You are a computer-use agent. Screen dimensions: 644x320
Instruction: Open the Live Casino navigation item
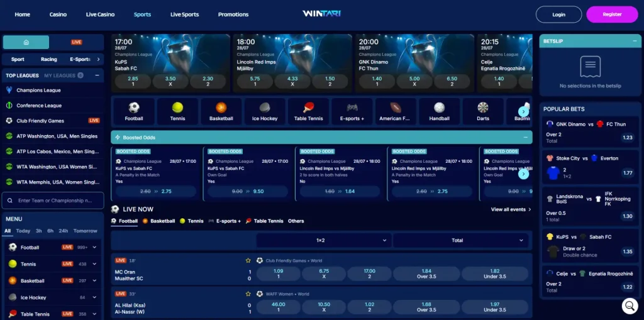[100, 14]
